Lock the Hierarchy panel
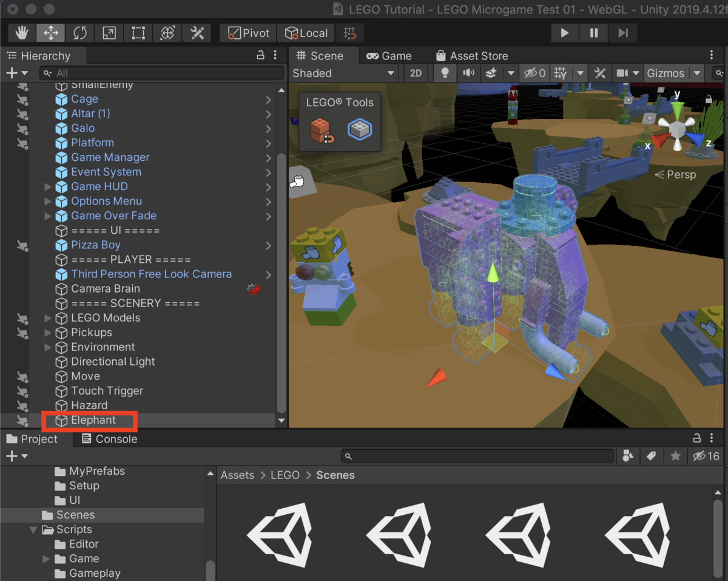The height and width of the screenshot is (581, 728). (260, 55)
